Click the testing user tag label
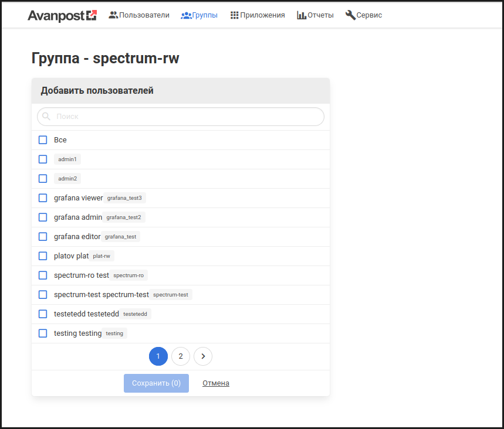Viewport: 504px width, 429px height. pyautogui.click(x=114, y=333)
